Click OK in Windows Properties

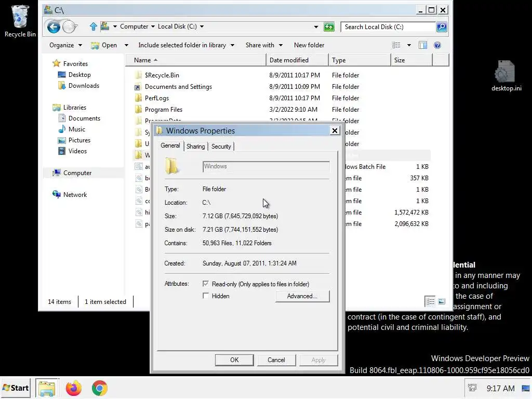[234, 360]
